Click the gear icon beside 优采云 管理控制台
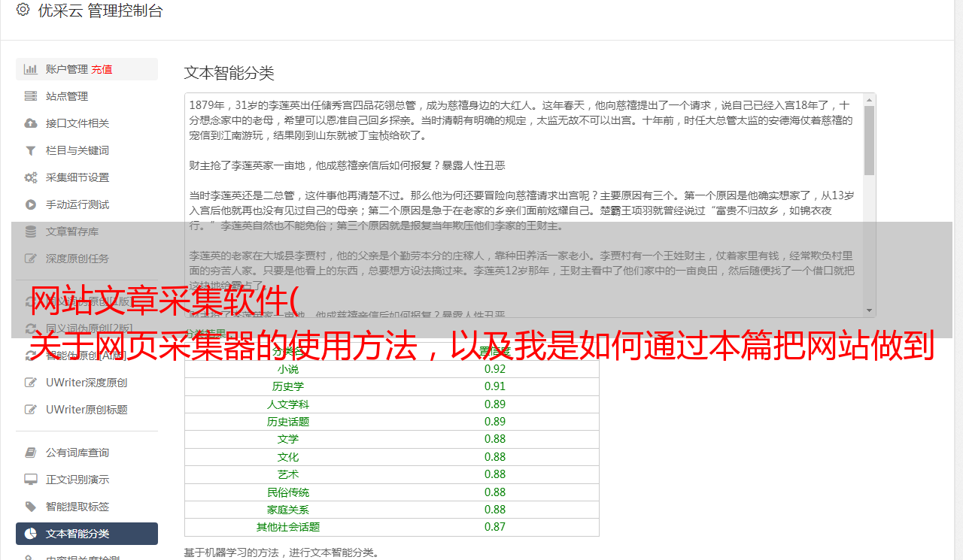The image size is (963, 560). pos(23,10)
